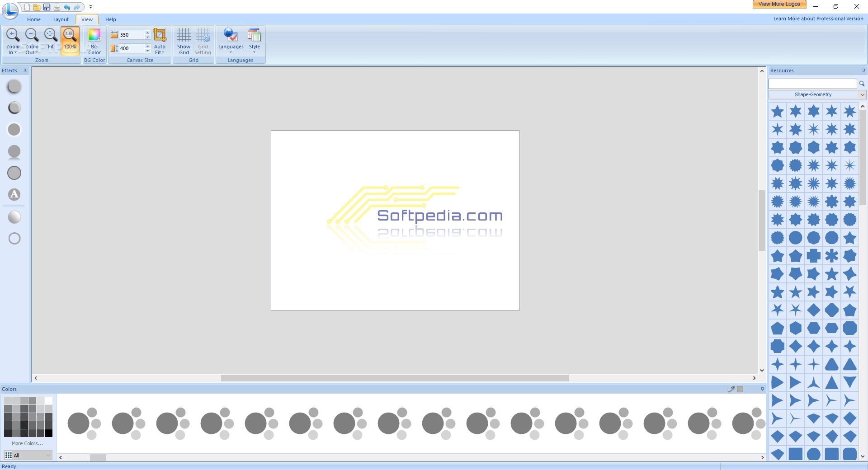Open the Grid Setting tool
Viewport: 868px width, 470px height.
coord(203,41)
